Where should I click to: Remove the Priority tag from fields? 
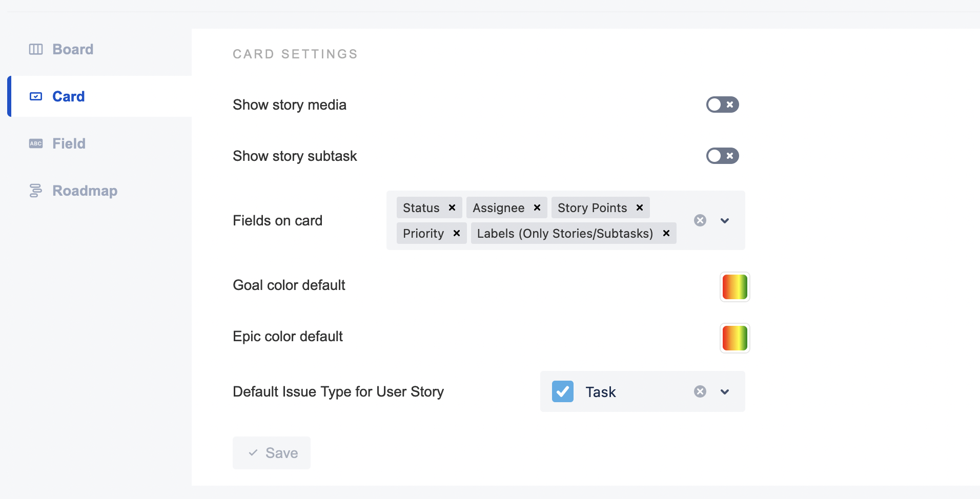click(457, 233)
